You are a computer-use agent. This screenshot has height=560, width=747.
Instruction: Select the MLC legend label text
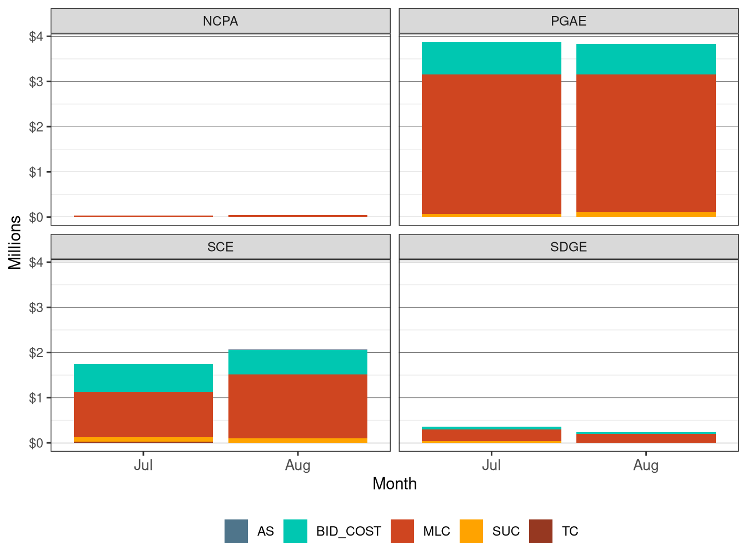pyautogui.click(x=436, y=532)
